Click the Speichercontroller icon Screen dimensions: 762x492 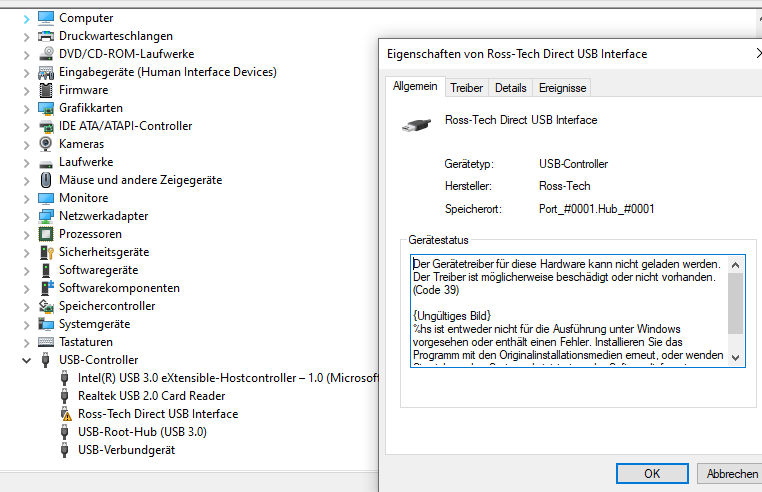46,306
